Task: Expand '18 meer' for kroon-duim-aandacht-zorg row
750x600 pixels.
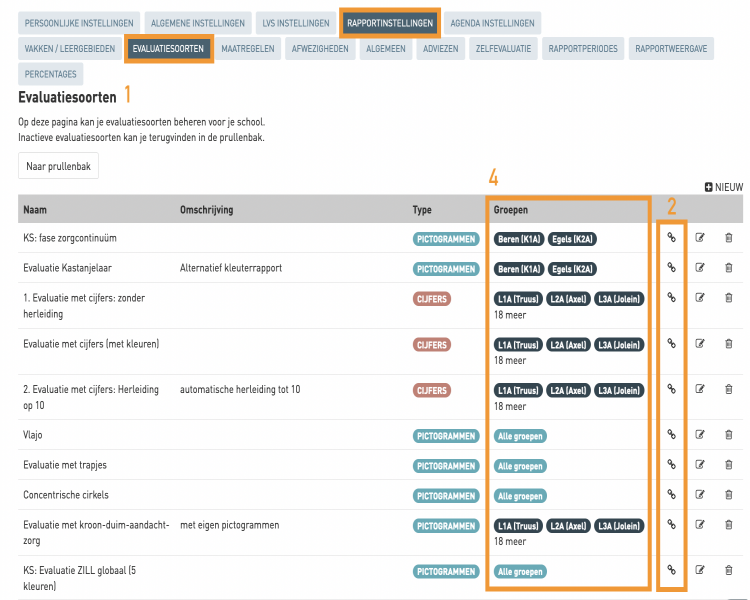Action: pyautogui.click(x=510, y=541)
